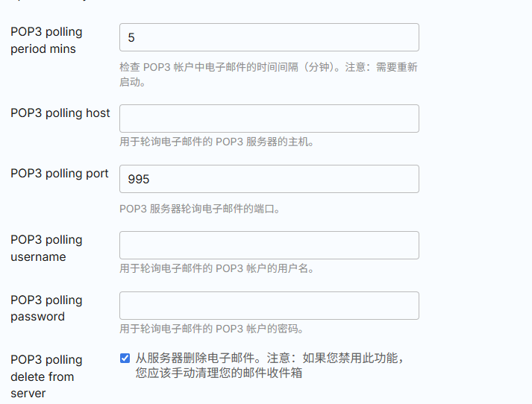Click the POP3 帐户的密码 help text

coord(212,329)
